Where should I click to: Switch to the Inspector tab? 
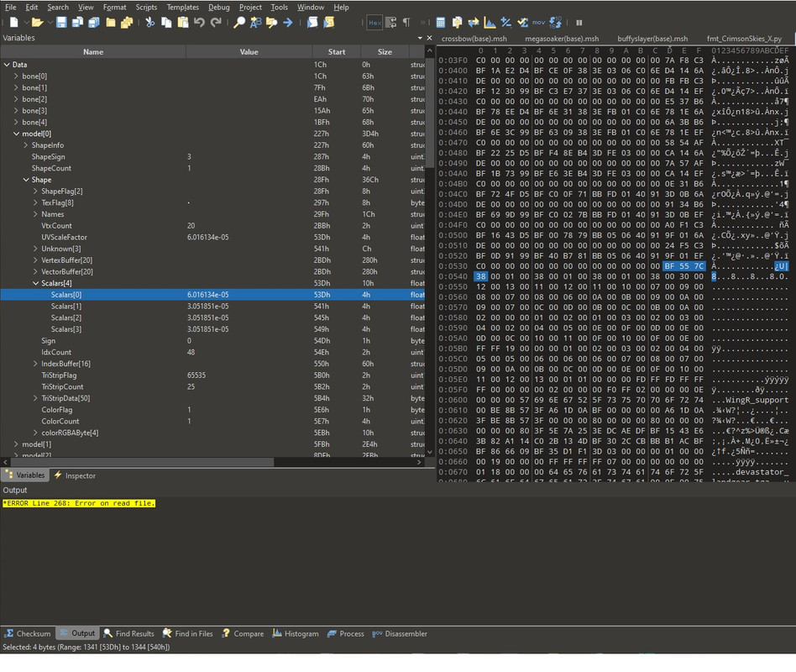(75, 475)
